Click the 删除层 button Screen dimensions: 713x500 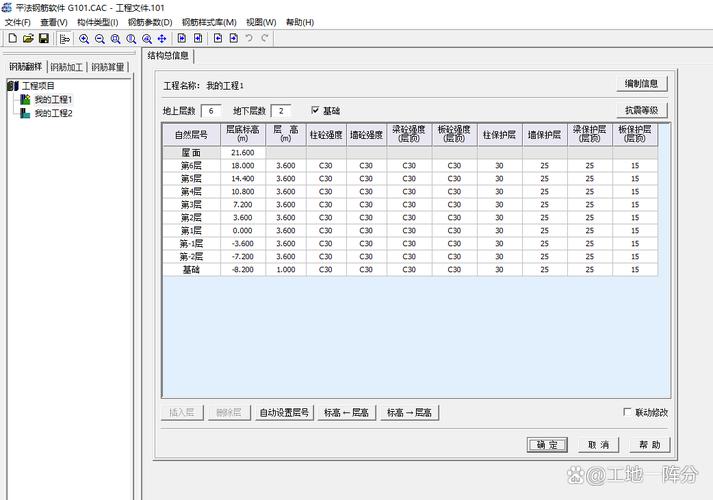pyautogui.click(x=229, y=412)
